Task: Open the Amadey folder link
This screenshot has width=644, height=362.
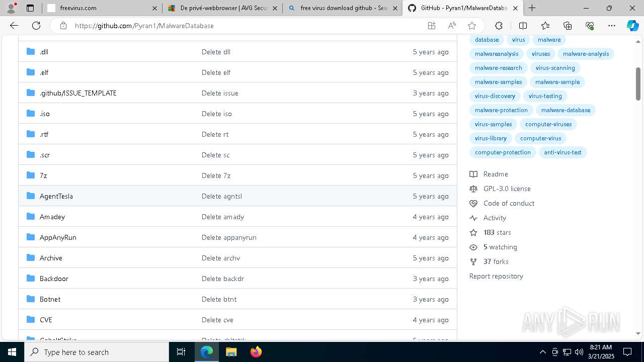Action: pos(52,217)
